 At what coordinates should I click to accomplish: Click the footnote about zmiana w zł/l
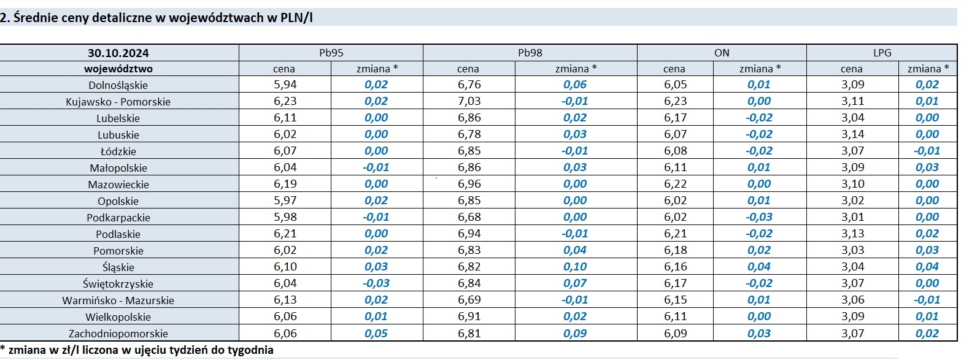(x=137, y=350)
